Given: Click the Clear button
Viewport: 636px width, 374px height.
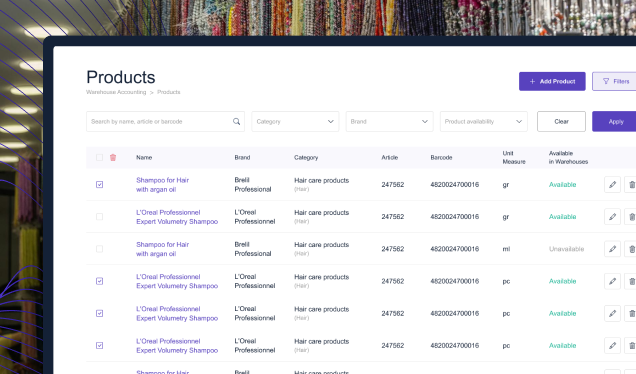Looking at the screenshot, I should [561, 121].
